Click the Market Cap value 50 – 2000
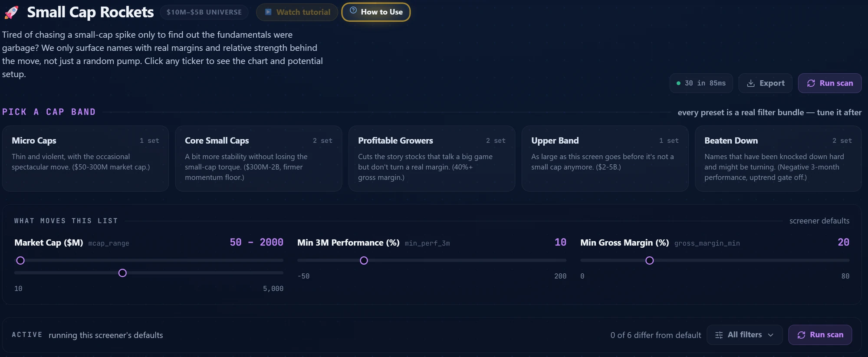 [x=256, y=242]
